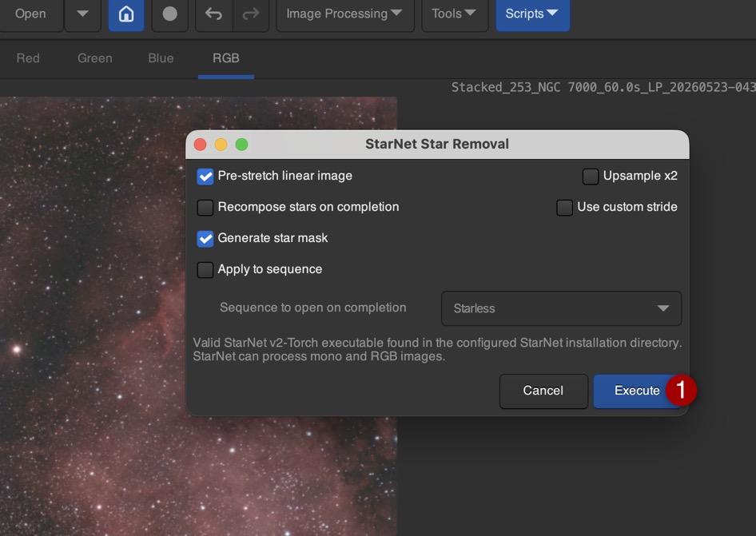The image size is (756, 536).
Task: Open the Scripts dropdown menu
Action: (x=532, y=14)
